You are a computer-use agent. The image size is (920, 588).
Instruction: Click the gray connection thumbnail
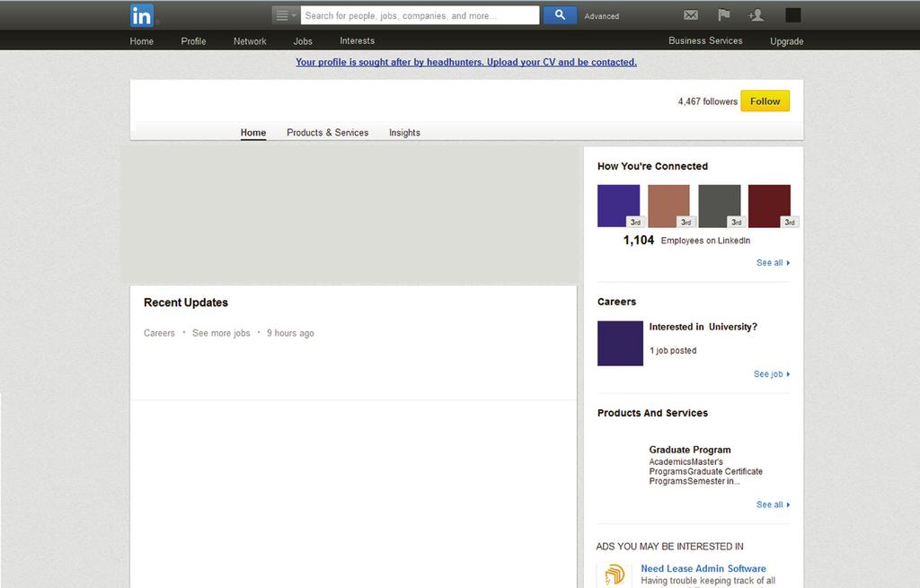tap(720, 206)
